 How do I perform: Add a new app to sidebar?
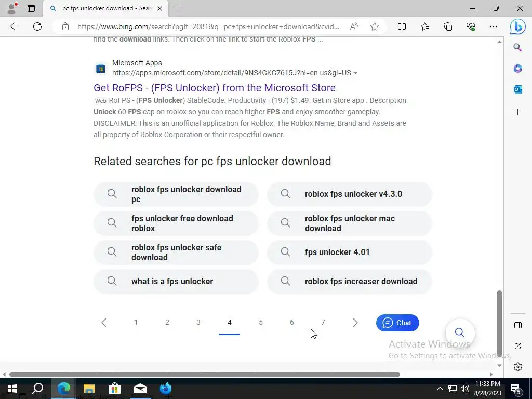tap(518, 112)
